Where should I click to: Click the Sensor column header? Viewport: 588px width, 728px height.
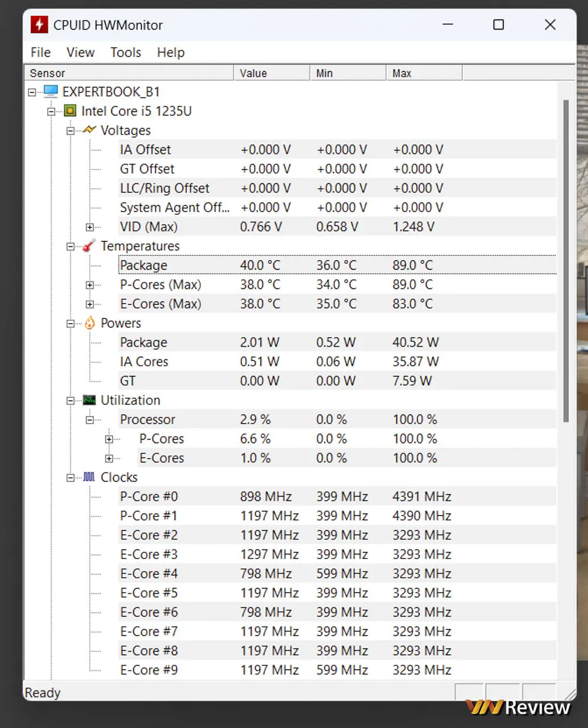tap(129, 73)
